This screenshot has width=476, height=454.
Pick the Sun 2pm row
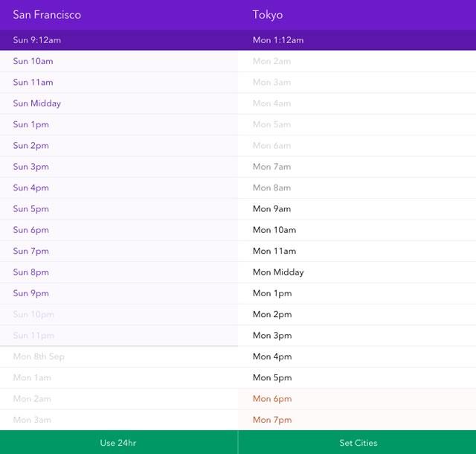119,146
